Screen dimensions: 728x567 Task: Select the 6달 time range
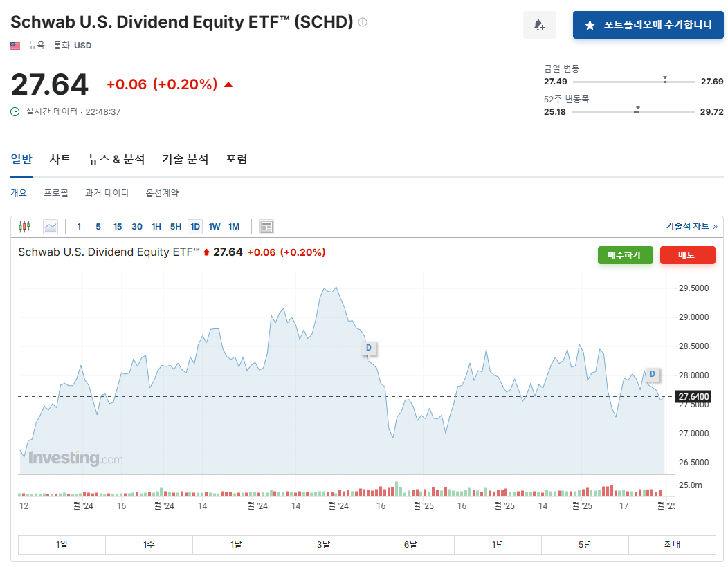pos(410,544)
